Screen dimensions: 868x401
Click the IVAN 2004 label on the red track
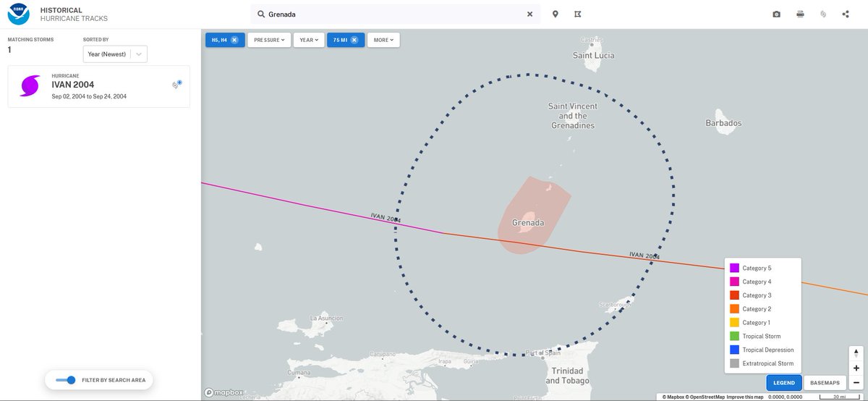coord(644,256)
